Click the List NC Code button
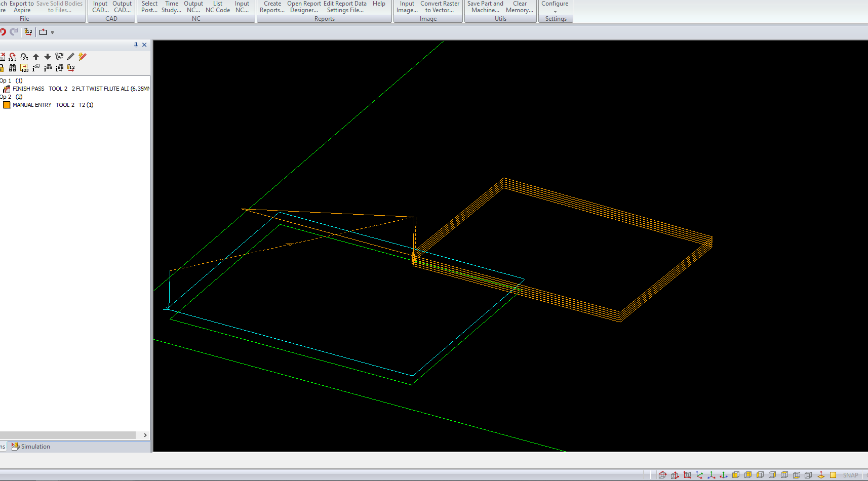 218,7
